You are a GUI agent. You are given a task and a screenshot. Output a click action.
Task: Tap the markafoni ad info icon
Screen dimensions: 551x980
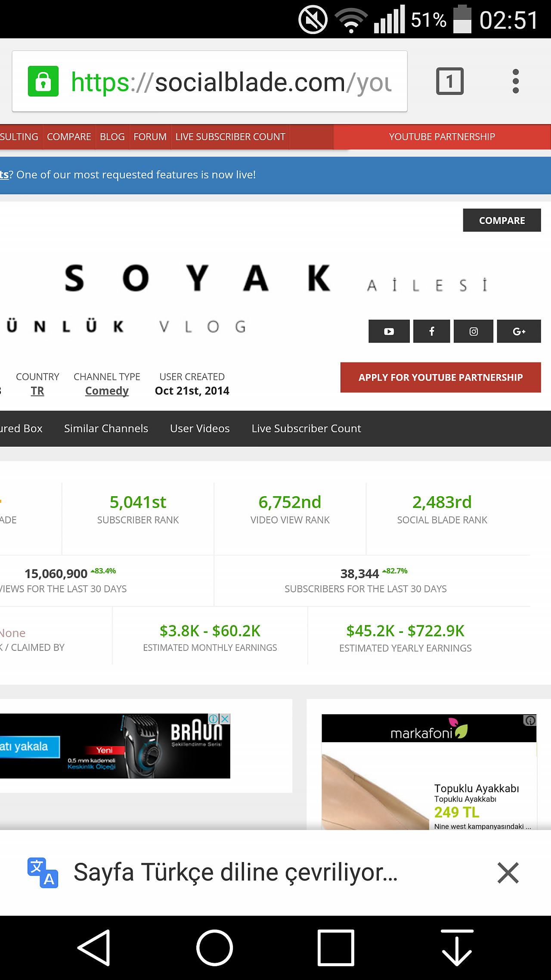tap(530, 720)
